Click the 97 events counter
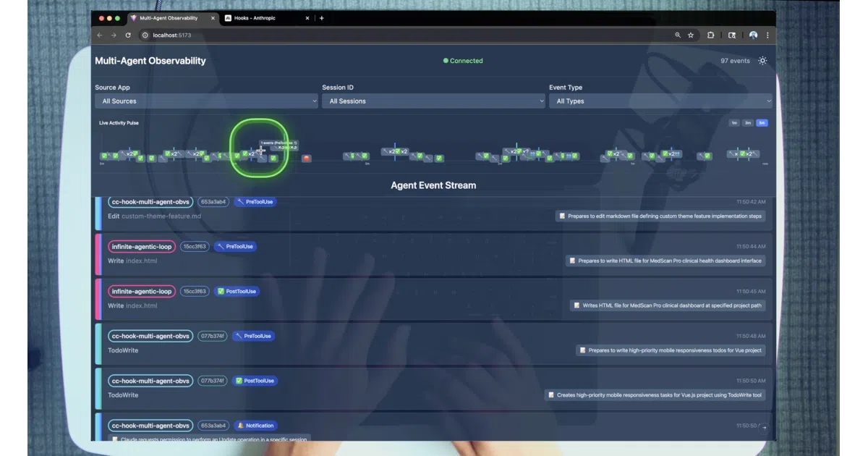The height and width of the screenshot is (456, 868). [x=735, y=61]
